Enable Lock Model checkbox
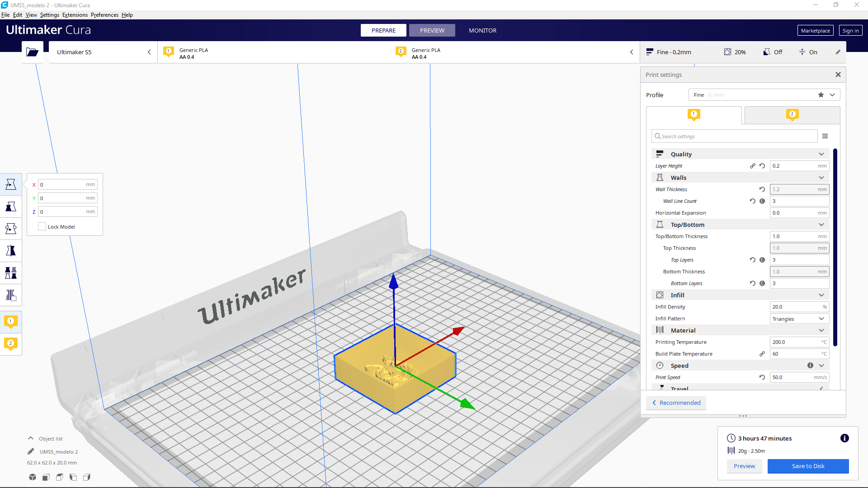Viewport: 868px width, 488px height. (42, 227)
